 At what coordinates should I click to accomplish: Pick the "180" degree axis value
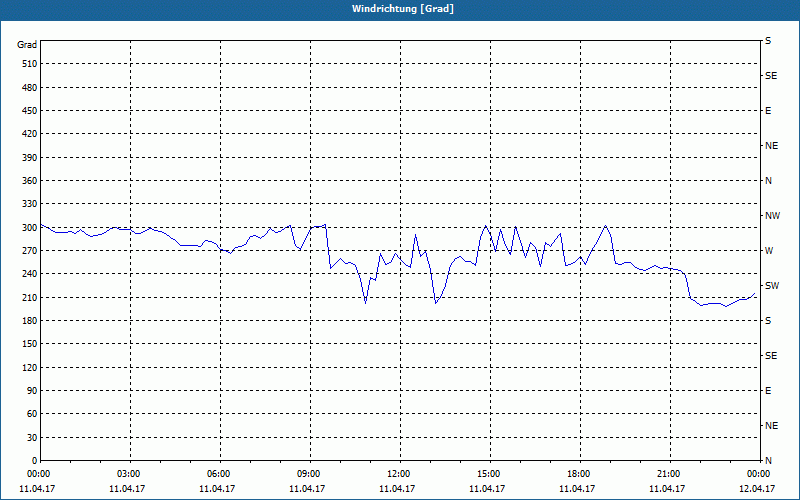tap(30, 321)
